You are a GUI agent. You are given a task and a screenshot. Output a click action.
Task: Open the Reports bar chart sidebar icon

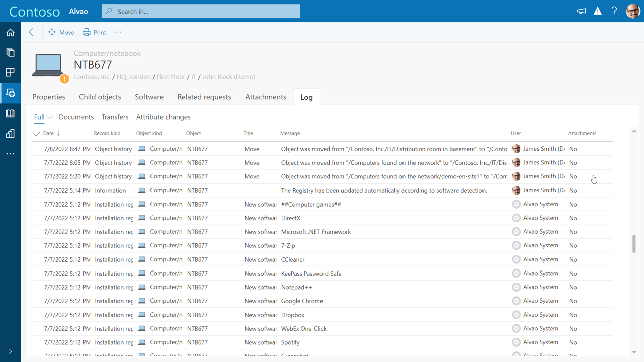click(x=10, y=133)
